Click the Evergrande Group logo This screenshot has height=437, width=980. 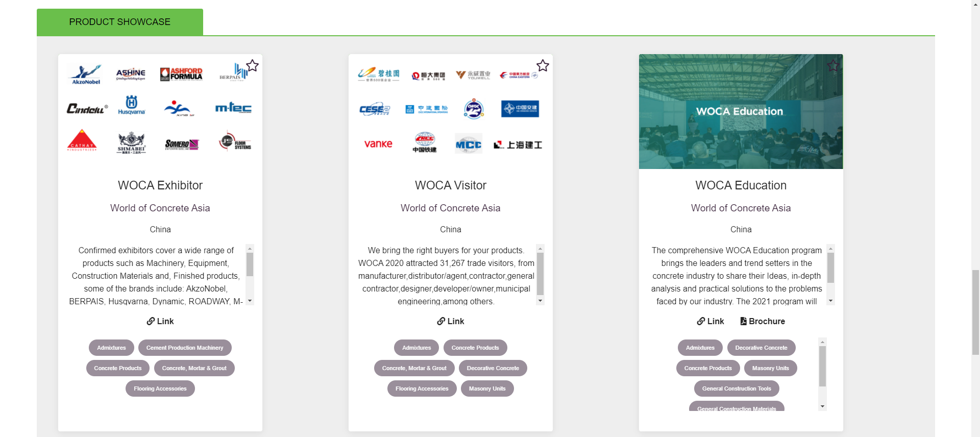(x=428, y=76)
